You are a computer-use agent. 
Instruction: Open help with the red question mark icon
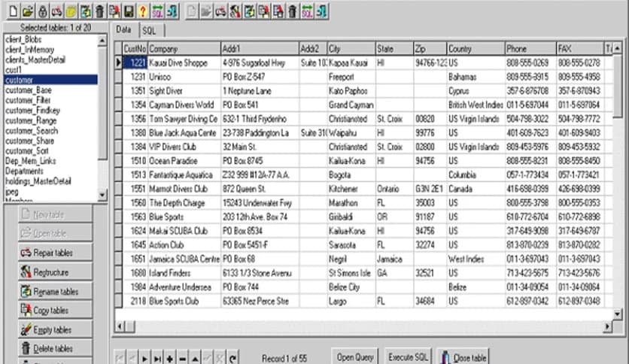[x=143, y=11]
